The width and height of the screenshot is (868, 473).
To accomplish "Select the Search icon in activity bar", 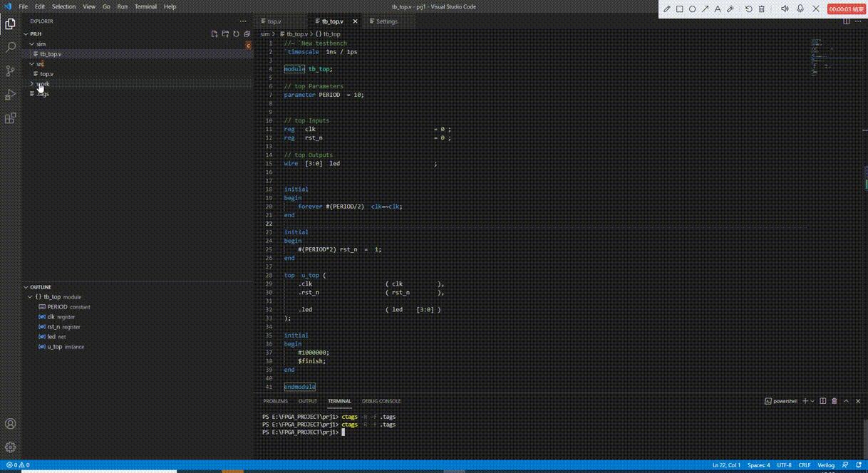I will (x=11, y=48).
